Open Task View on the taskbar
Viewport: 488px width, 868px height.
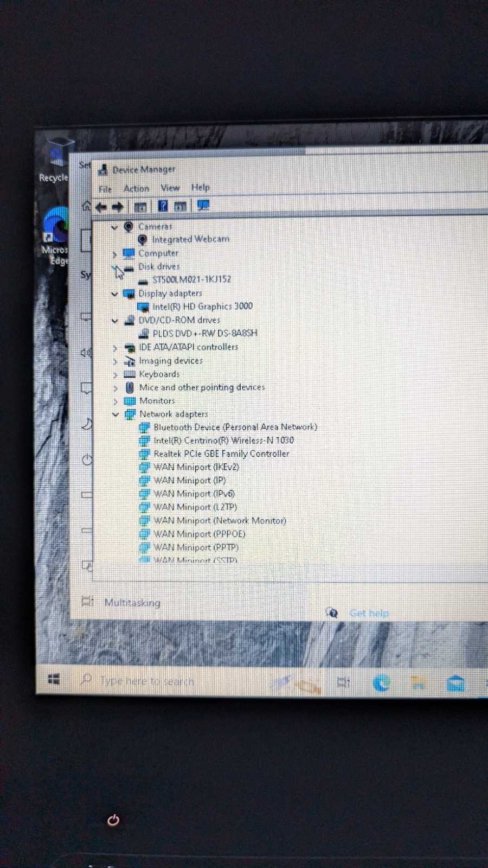(x=343, y=682)
